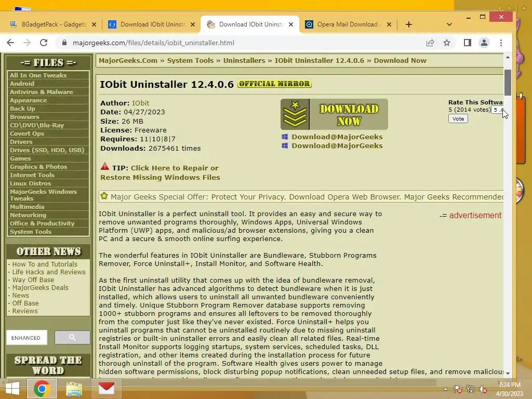
Task: Open MajorGeeks Deals link
Action: [41, 288]
